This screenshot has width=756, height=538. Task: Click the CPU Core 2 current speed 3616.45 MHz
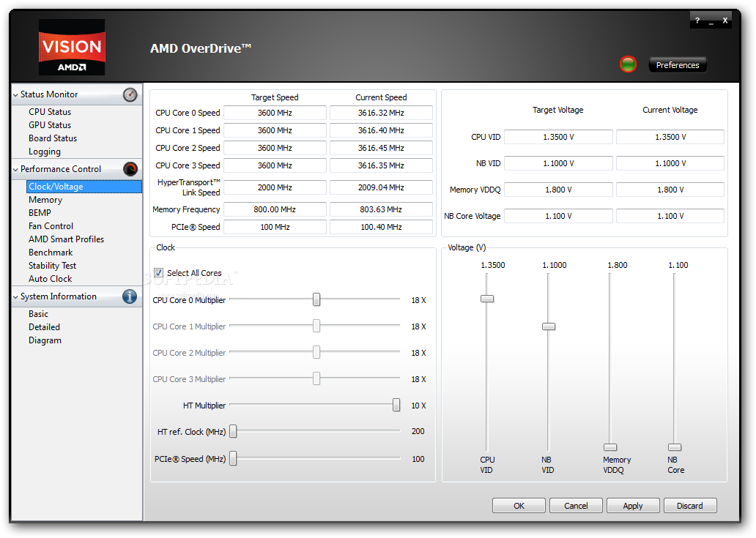[381, 148]
